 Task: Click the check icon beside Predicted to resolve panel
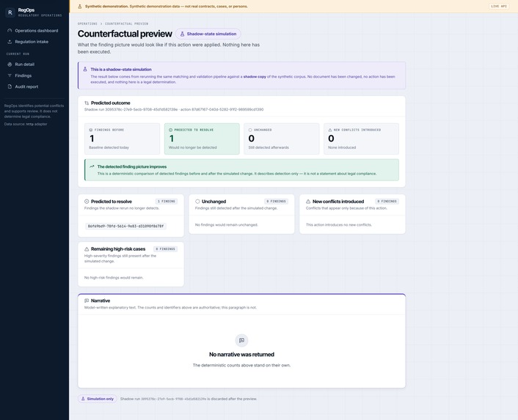87,202
